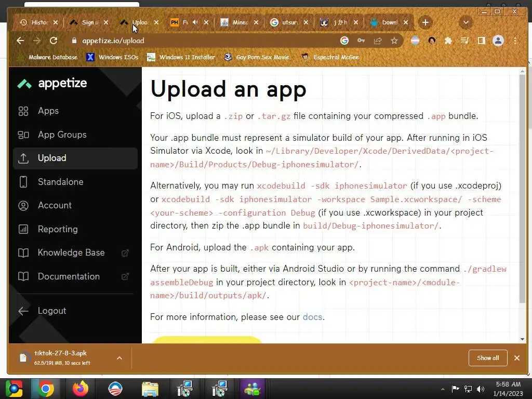
Task: Click scrollbar down arrow
Action: 522,339
